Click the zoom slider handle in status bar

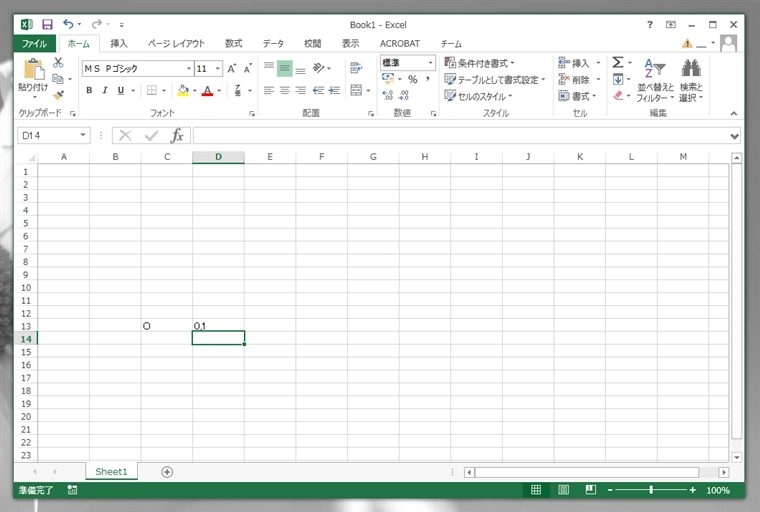coord(651,490)
